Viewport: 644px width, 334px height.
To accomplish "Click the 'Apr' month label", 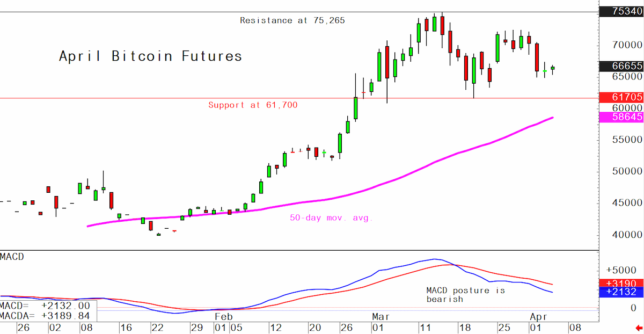I will [539, 317].
